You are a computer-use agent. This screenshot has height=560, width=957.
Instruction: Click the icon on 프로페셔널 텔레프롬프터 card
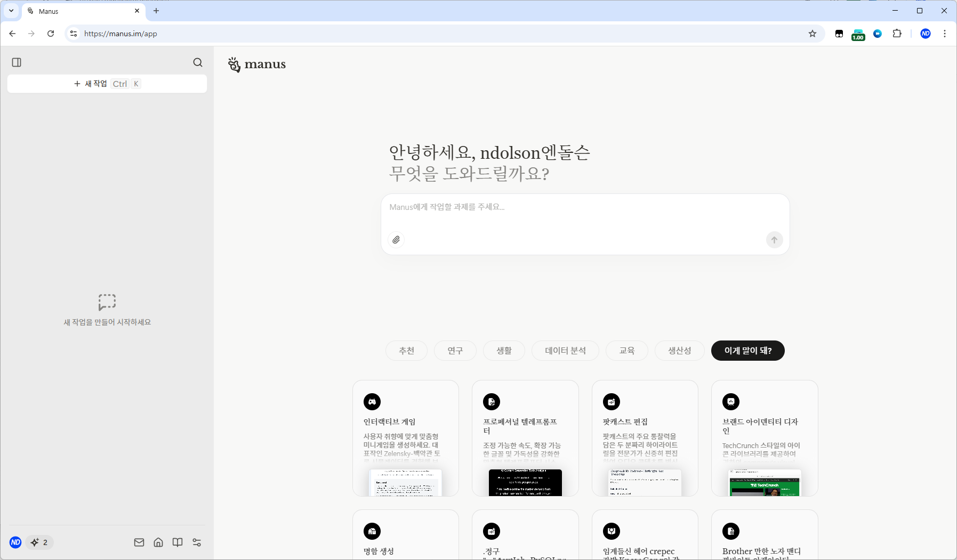click(492, 402)
